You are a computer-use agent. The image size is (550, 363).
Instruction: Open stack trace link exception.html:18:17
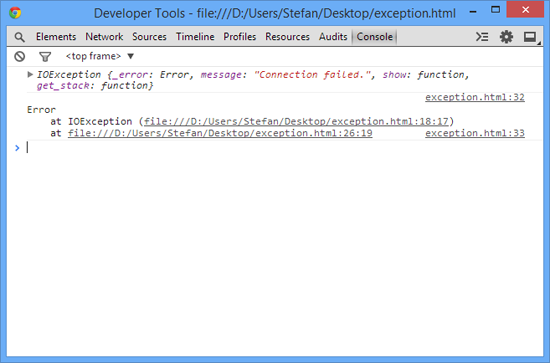296,121
